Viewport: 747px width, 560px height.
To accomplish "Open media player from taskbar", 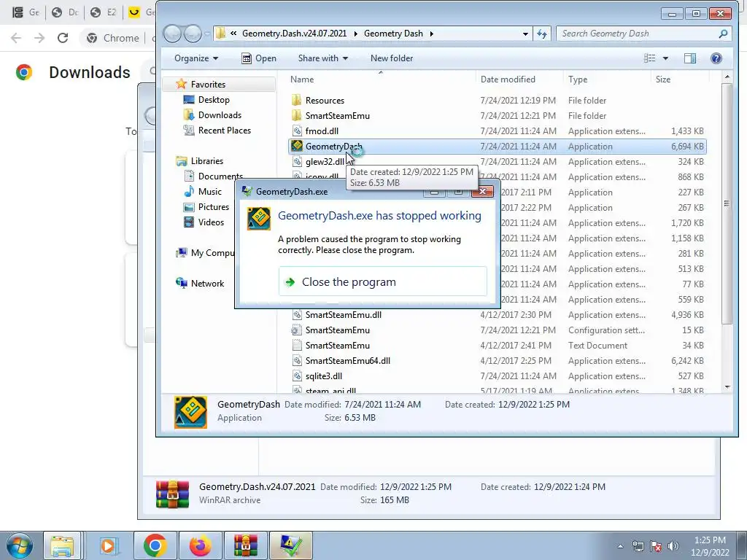I will pyautogui.click(x=108, y=545).
